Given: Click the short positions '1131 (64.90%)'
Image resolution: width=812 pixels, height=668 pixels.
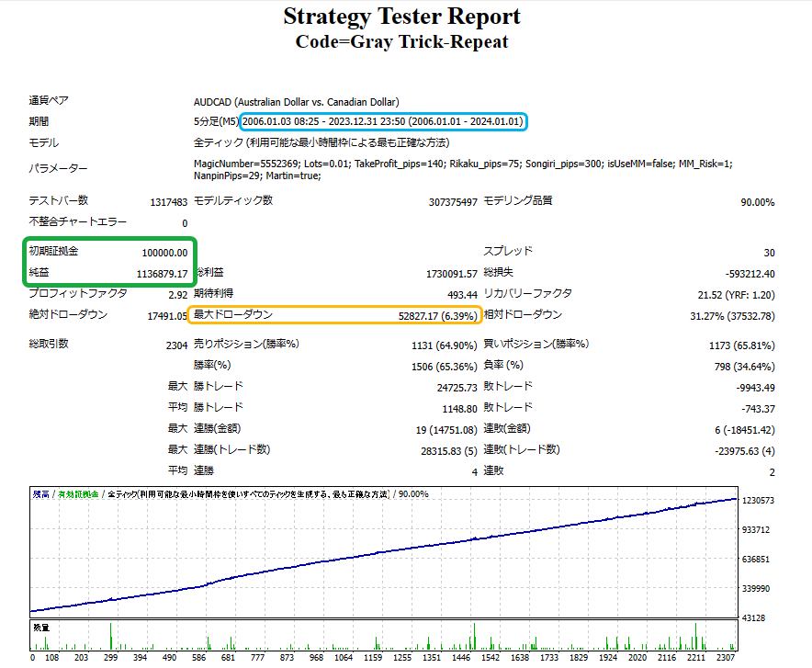Looking at the screenshot, I should pos(445,345).
